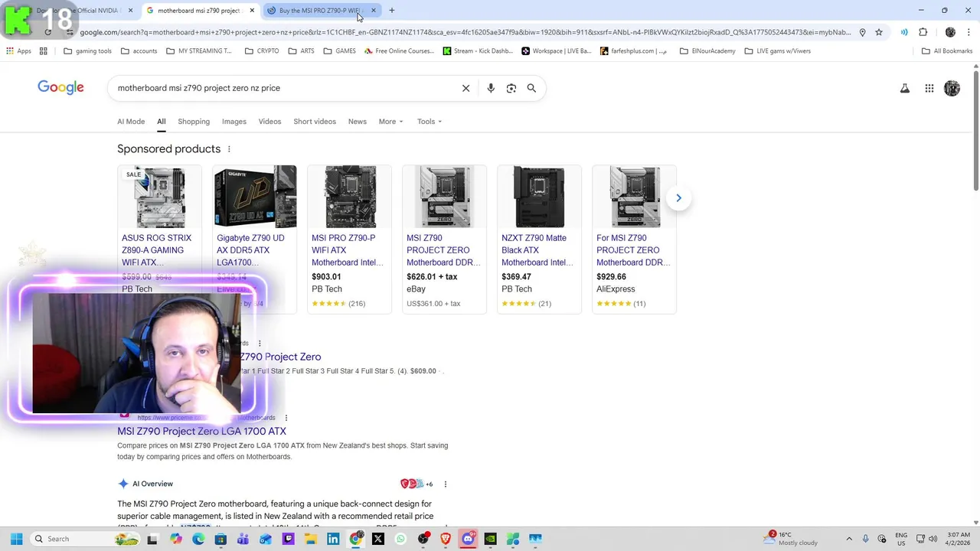980x551 pixels.
Task: Switch to AI Mode tab
Action: pyautogui.click(x=131, y=122)
